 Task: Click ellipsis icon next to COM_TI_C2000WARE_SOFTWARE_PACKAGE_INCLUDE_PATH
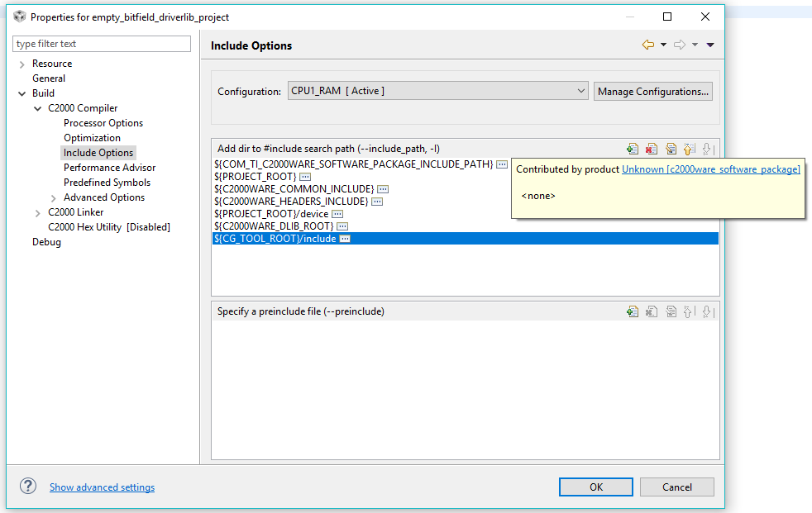(502, 164)
